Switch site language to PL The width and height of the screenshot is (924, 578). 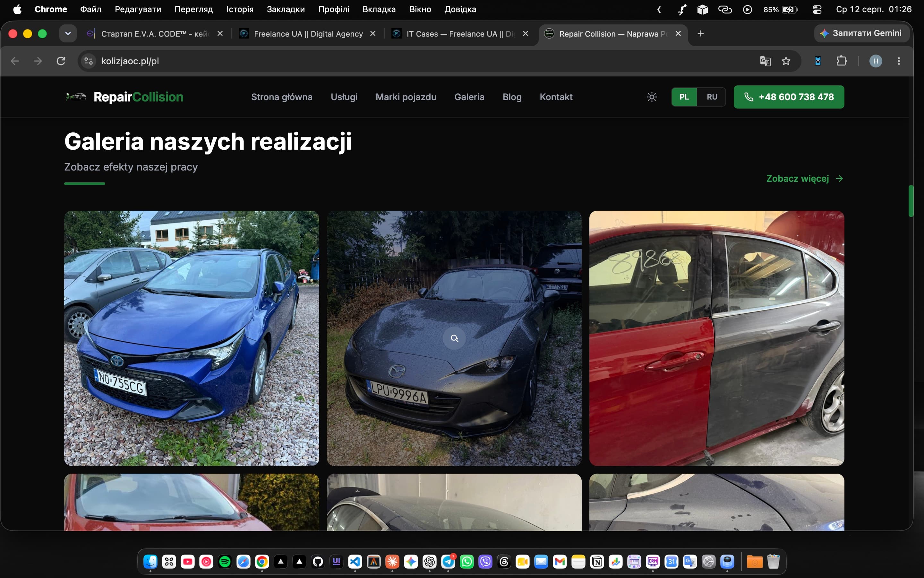[x=684, y=97]
